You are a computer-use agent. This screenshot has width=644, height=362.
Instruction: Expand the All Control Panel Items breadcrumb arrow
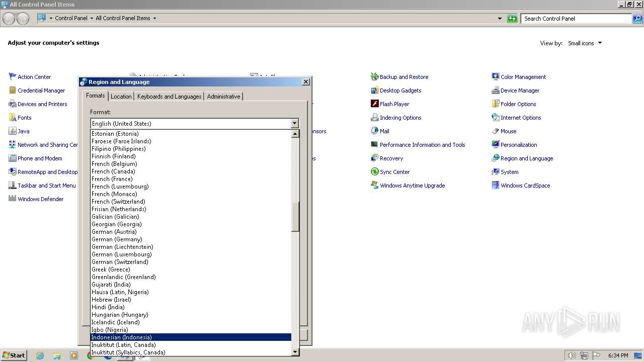click(154, 18)
